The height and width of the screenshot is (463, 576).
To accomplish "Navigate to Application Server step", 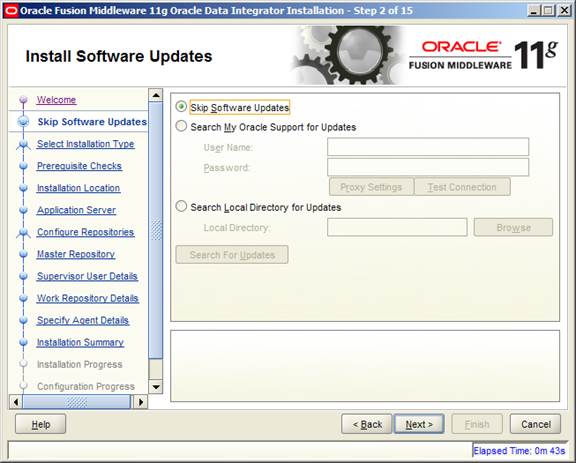I will (76, 210).
